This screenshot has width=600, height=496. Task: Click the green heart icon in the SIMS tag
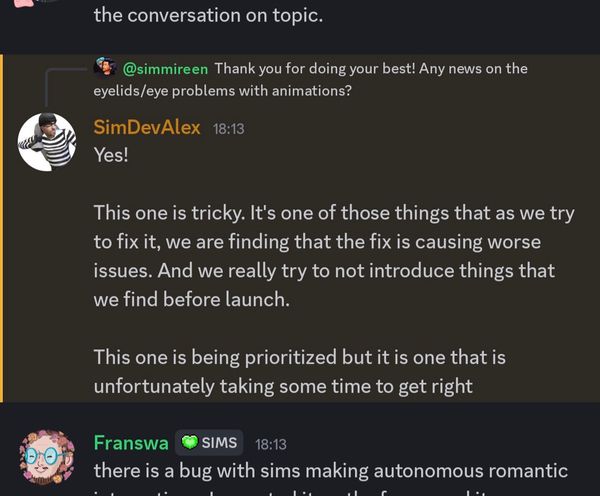[190, 443]
